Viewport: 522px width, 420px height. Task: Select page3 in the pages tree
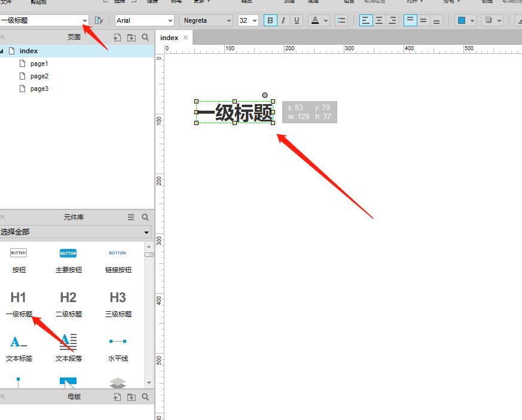point(39,89)
